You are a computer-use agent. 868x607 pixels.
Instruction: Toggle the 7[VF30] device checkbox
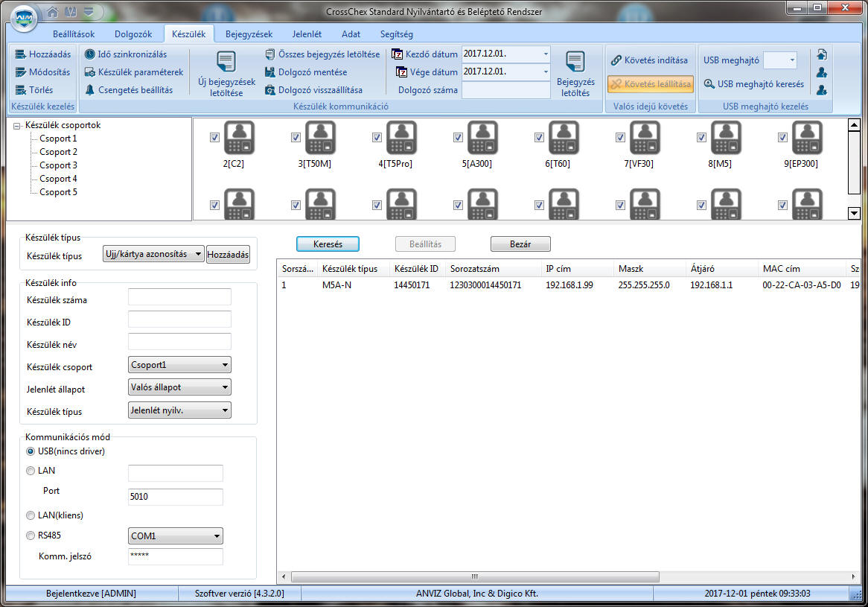pos(620,137)
